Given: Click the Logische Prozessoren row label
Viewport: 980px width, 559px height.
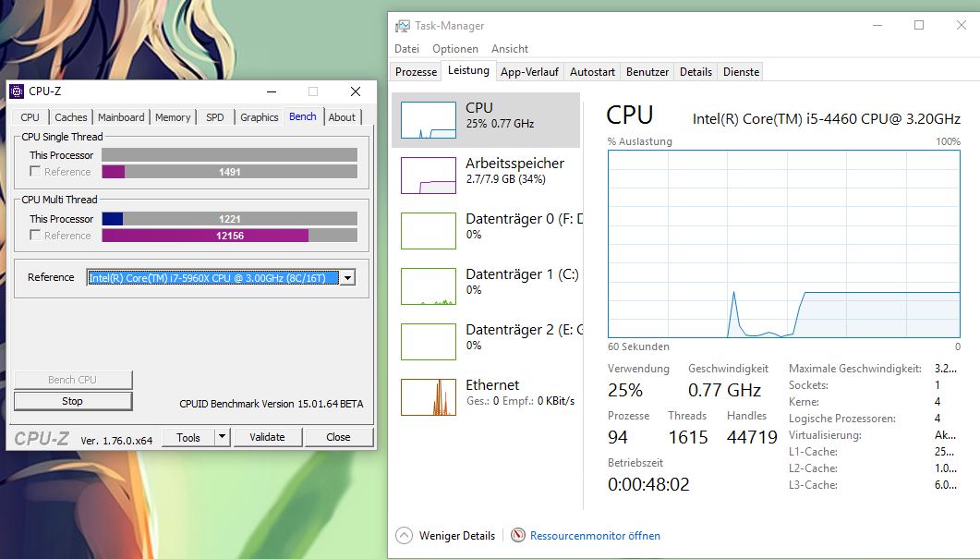Looking at the screenshot, I should [x=841, y=419].
